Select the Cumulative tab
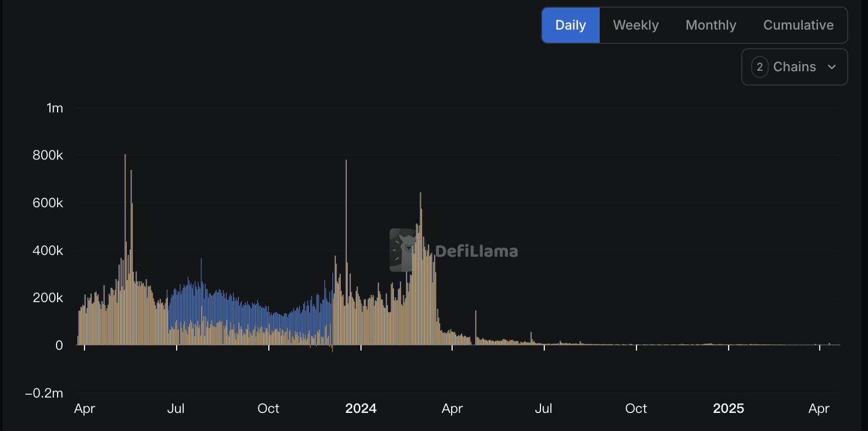 click(798, 25)
